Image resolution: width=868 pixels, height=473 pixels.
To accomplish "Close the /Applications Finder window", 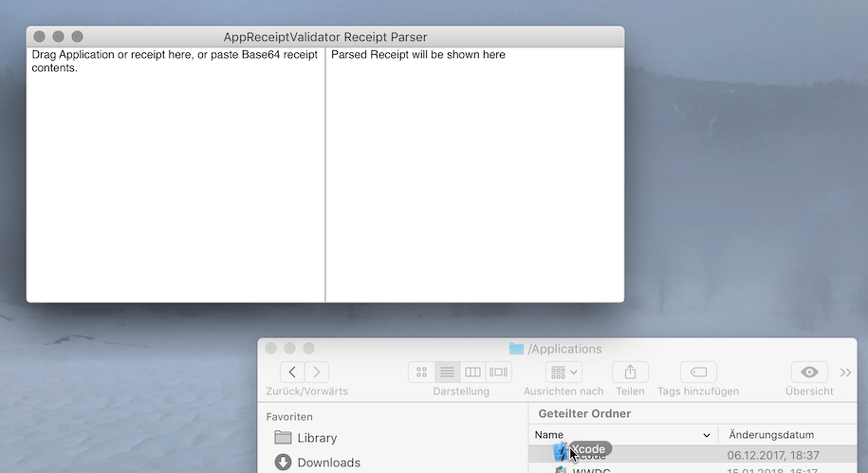I will (270, 348).
